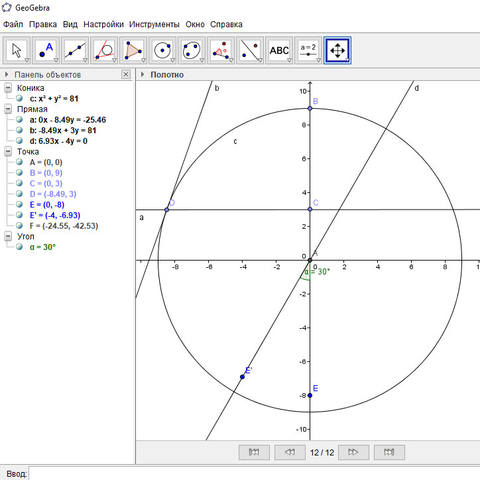
Task: Select row F = (-24.55, -42.53)
Action: (64, 226)
